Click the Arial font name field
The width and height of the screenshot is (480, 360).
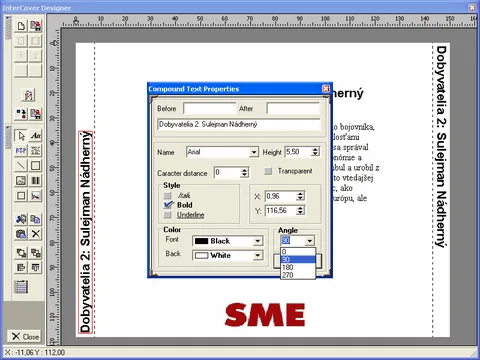218,152
